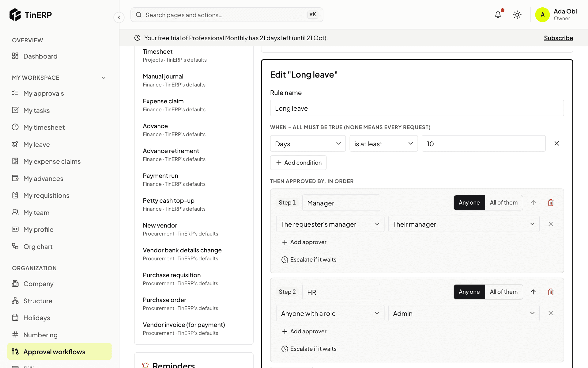Move Step 2 up with arrow
This screenshot has width=588, height=368.
pos(533,292)
